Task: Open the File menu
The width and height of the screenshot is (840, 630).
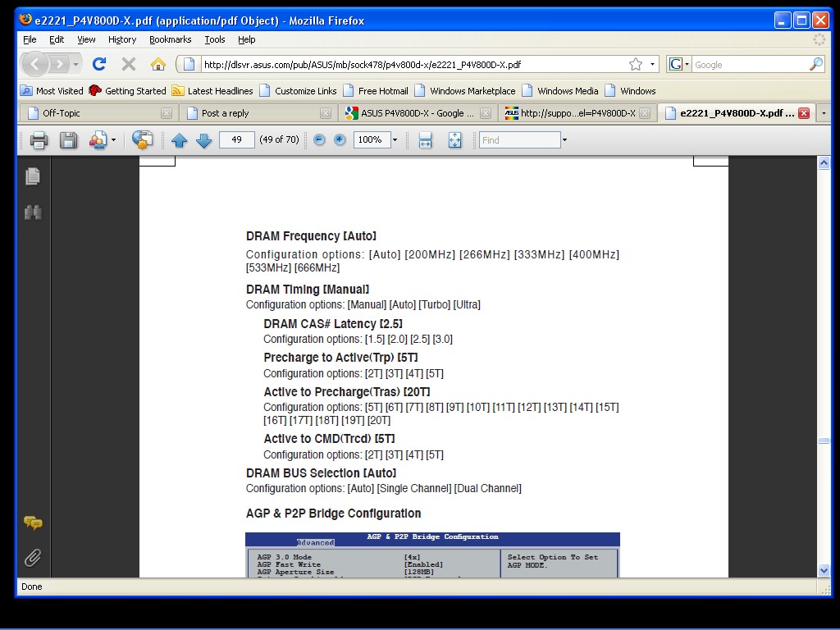Action: (30, 39)
